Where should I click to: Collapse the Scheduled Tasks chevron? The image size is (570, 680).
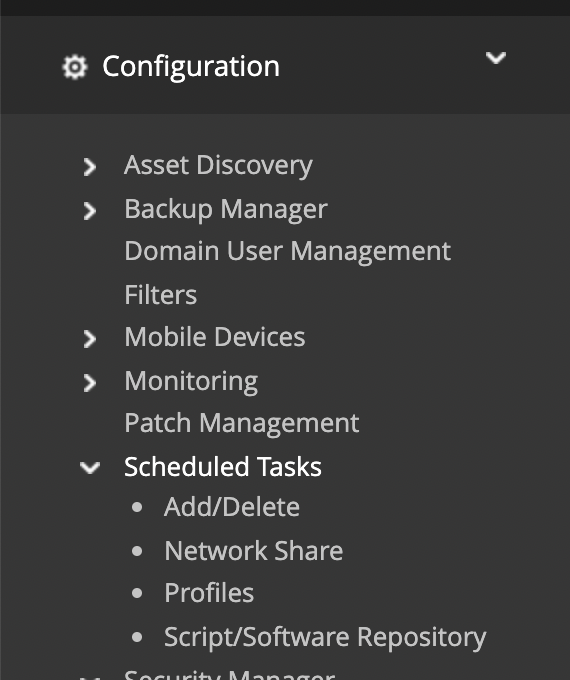tap(90, 468)
